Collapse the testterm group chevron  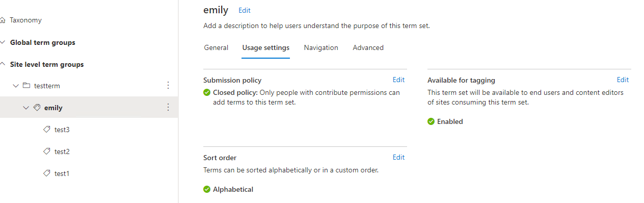tap(16, 86)
